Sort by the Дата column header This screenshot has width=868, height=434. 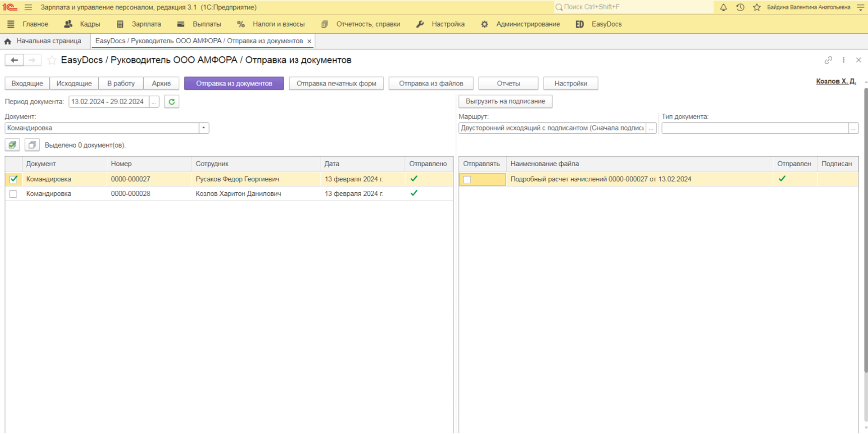(362, 164)
